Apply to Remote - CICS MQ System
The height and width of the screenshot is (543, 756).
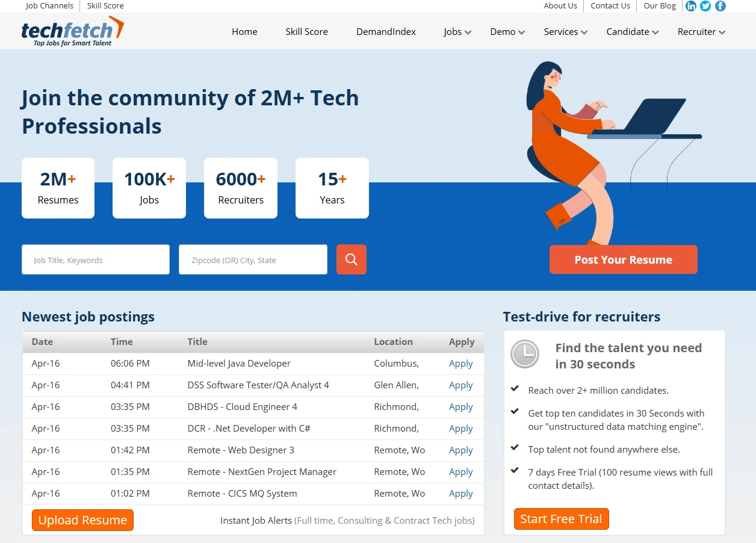461,494
